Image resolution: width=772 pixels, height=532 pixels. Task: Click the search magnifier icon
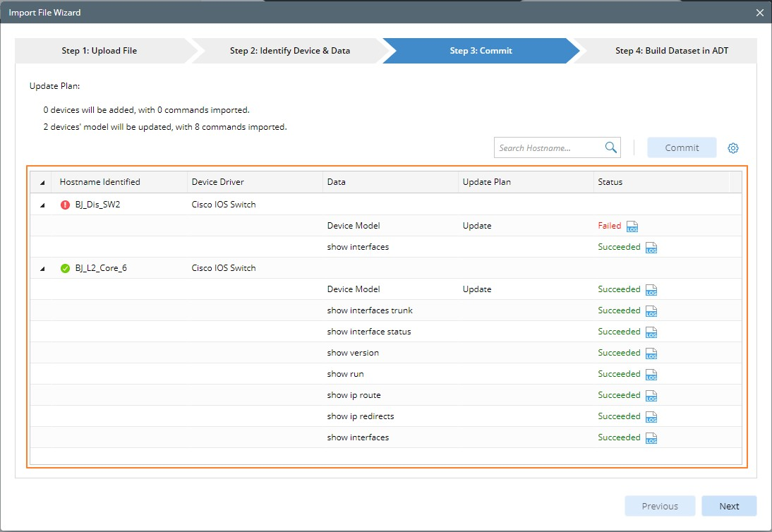point(610,147)
